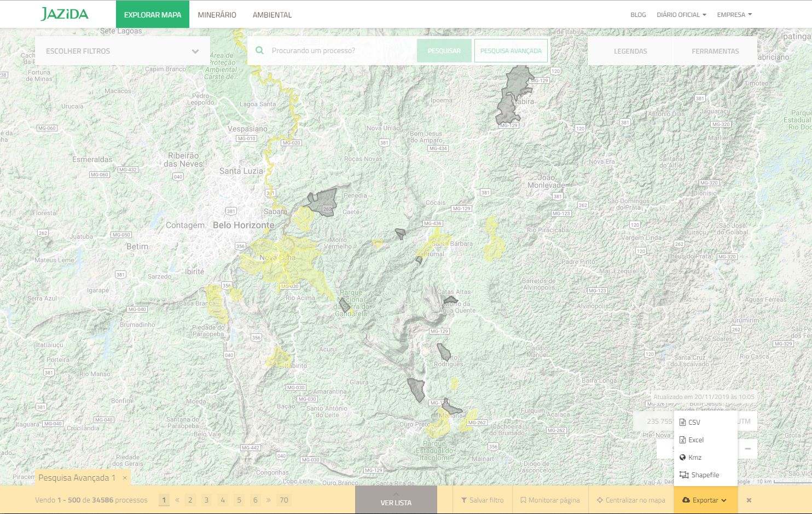Click the UTM coordinate system label

(745, 421)
